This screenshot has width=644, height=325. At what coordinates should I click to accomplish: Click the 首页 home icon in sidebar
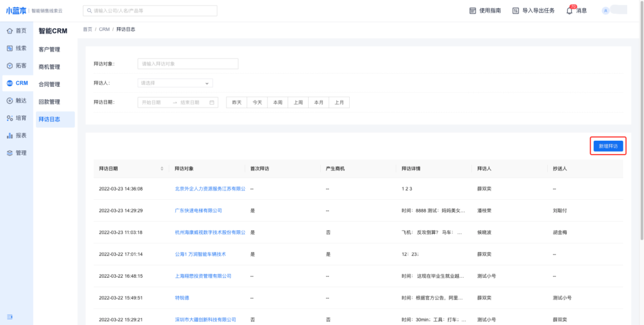pyautogui.click(x=9, y=31)
